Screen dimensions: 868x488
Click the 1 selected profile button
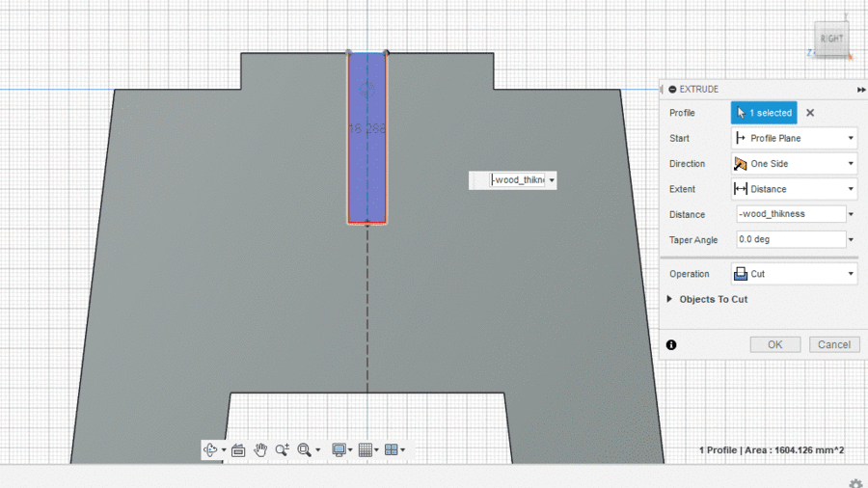pyautogui.click(x=764, y=113)
